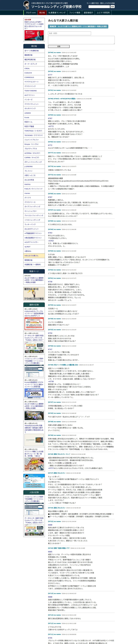Click the header site search field

(99, 7)
